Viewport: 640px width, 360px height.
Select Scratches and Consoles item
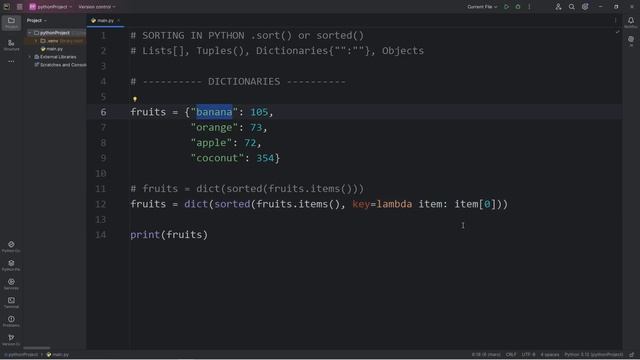coord(60,65)
